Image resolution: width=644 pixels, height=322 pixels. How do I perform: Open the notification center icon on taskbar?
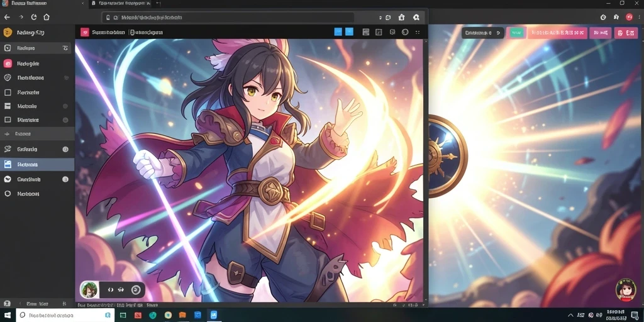tap(634, 315)
